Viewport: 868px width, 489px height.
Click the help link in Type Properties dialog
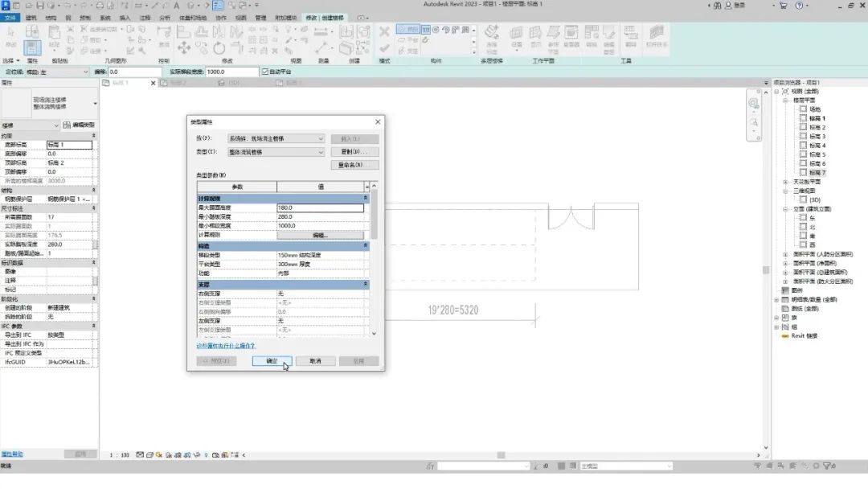click(226, 346)
